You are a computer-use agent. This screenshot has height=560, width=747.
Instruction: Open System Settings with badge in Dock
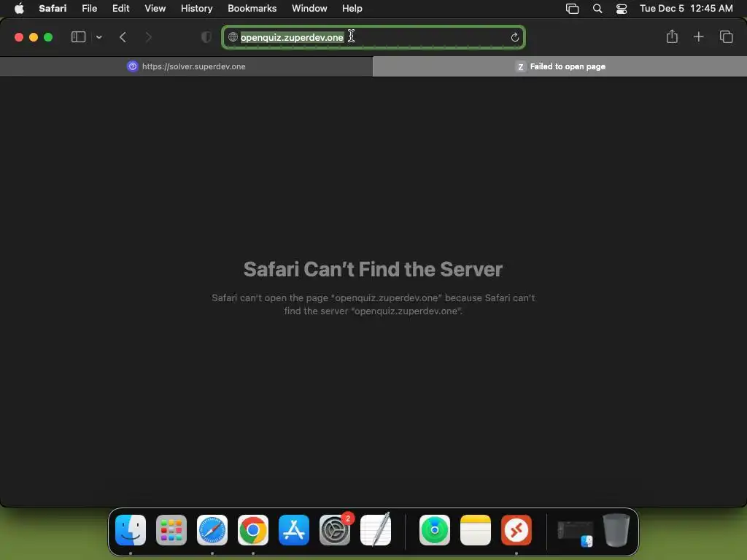coord(335,530)
